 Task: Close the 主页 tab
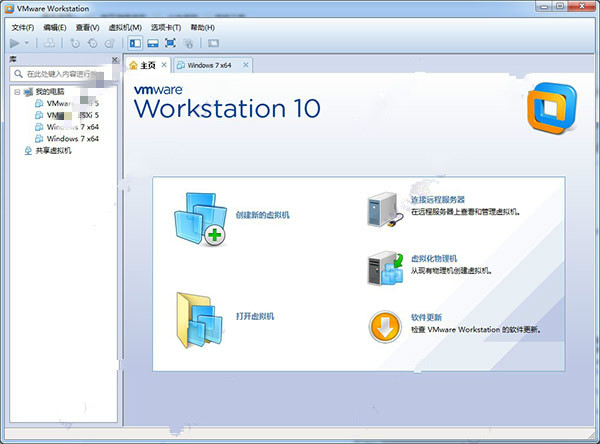164,65
